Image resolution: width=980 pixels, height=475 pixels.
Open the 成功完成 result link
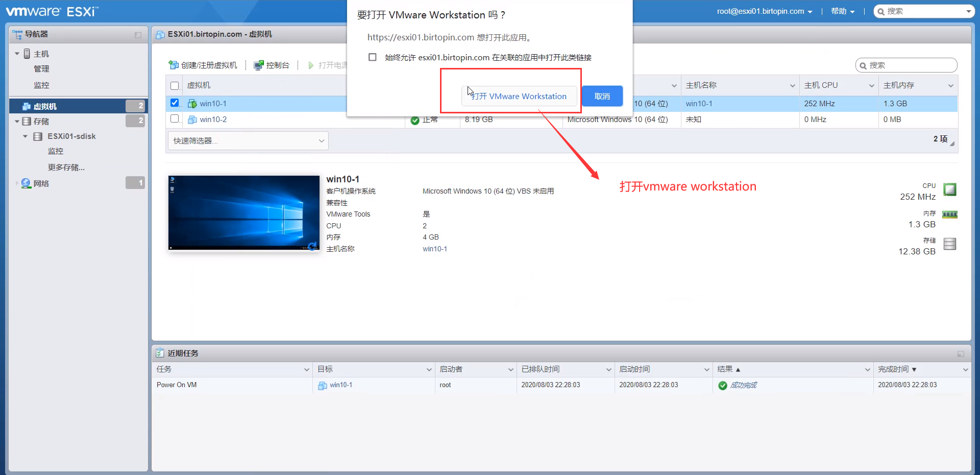[743, 386]
